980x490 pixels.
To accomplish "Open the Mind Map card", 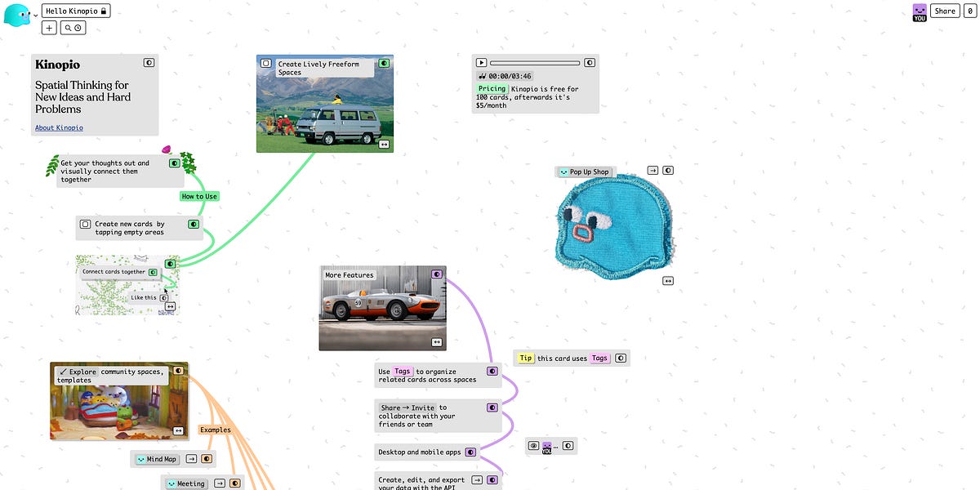I will 156,459.
